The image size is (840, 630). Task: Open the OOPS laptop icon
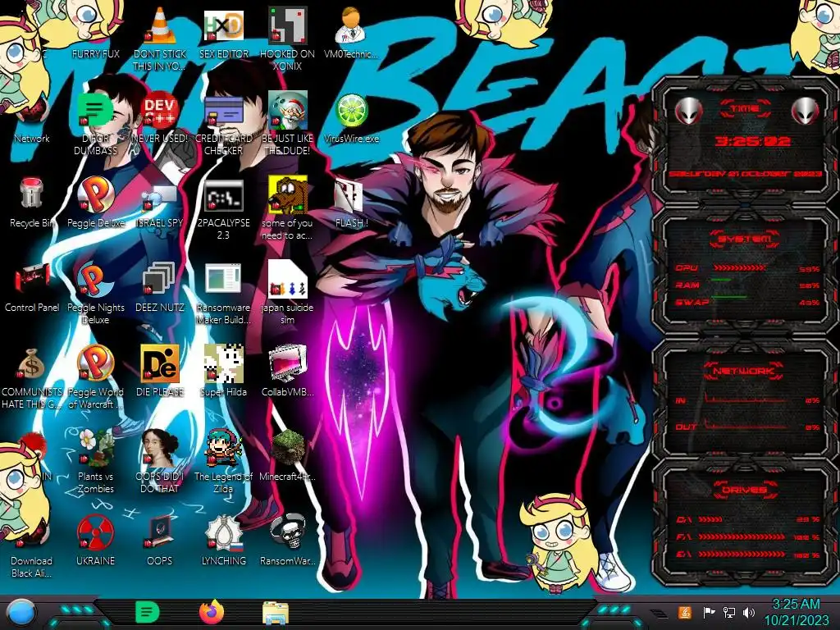(x=160, y=532)
